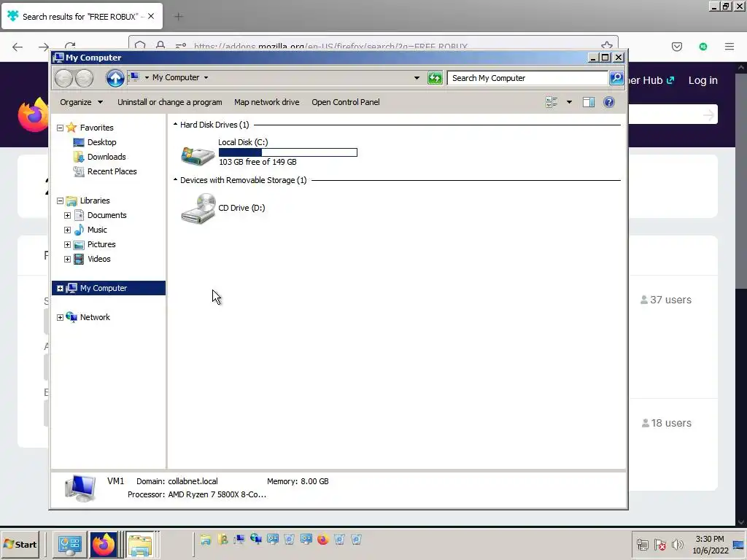This screenshot has width=747, height=560.
Task: Click the VM1 computer icon in details pane
Action: point(80,488)
